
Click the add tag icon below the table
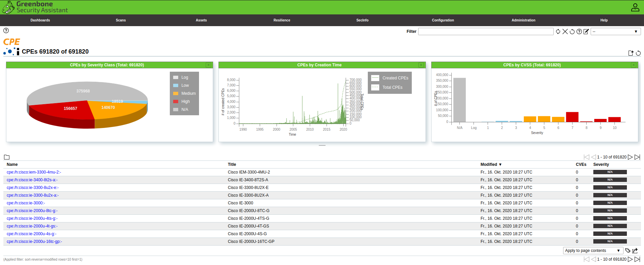tap(628, 251)
